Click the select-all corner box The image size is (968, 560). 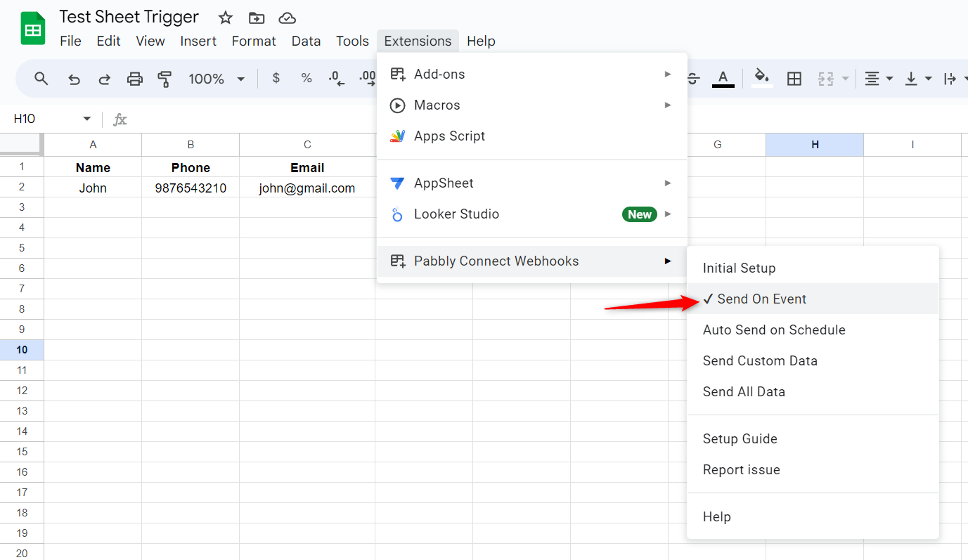pyautogui.click(x=22, y=145)
